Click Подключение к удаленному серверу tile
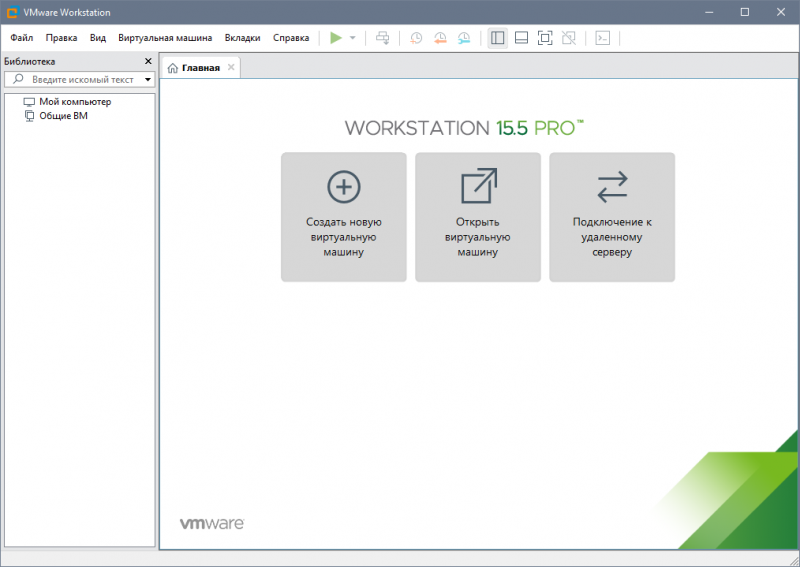Viewport: 800px width, 567px height. coord(612,217)
